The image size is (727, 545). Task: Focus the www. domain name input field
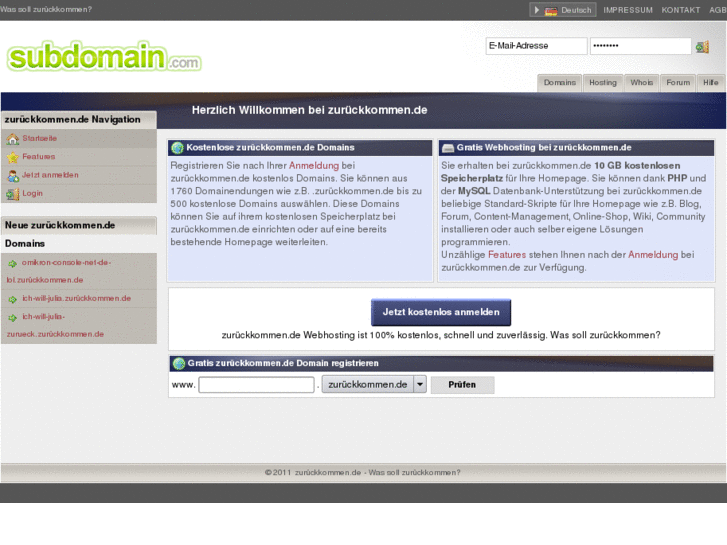(256, 385)
